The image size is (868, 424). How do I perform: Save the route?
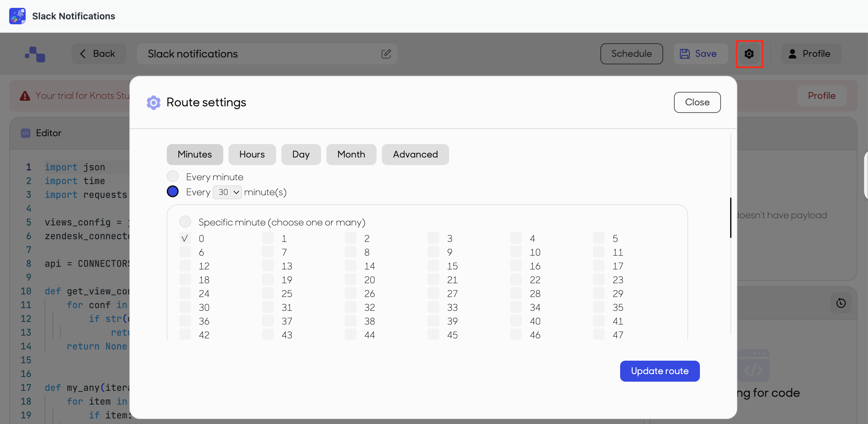[x=701, y=54]
